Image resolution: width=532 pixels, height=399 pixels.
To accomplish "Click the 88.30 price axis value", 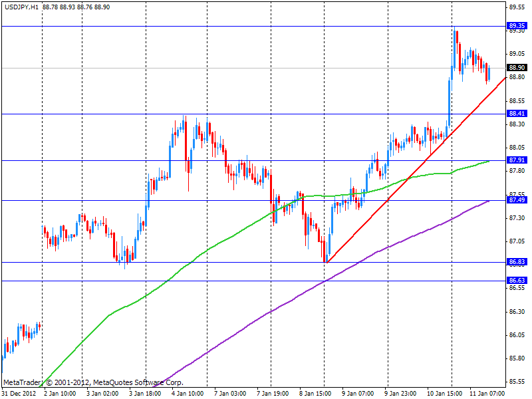I will pyautogui.click(x=517, y=124).
